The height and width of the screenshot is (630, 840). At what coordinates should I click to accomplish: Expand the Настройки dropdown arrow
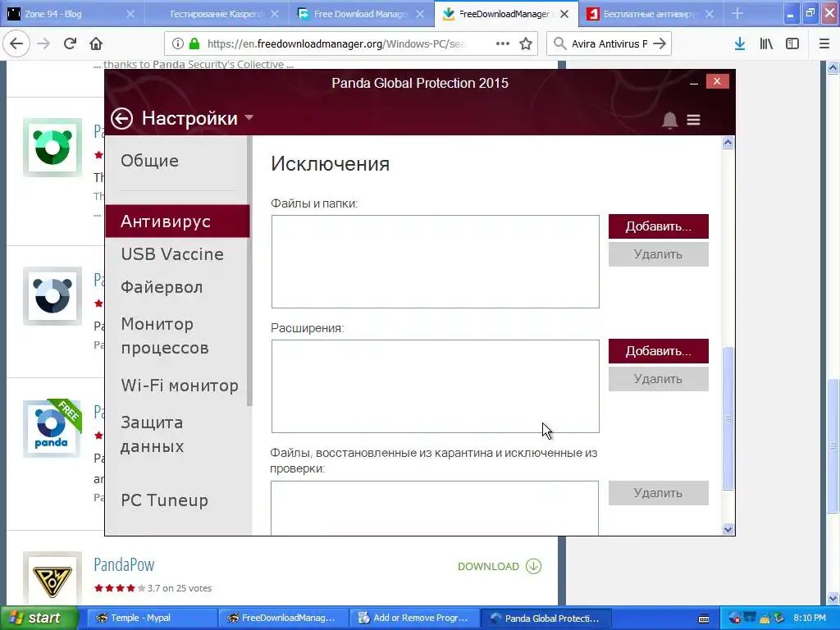[x=249, y=117]
